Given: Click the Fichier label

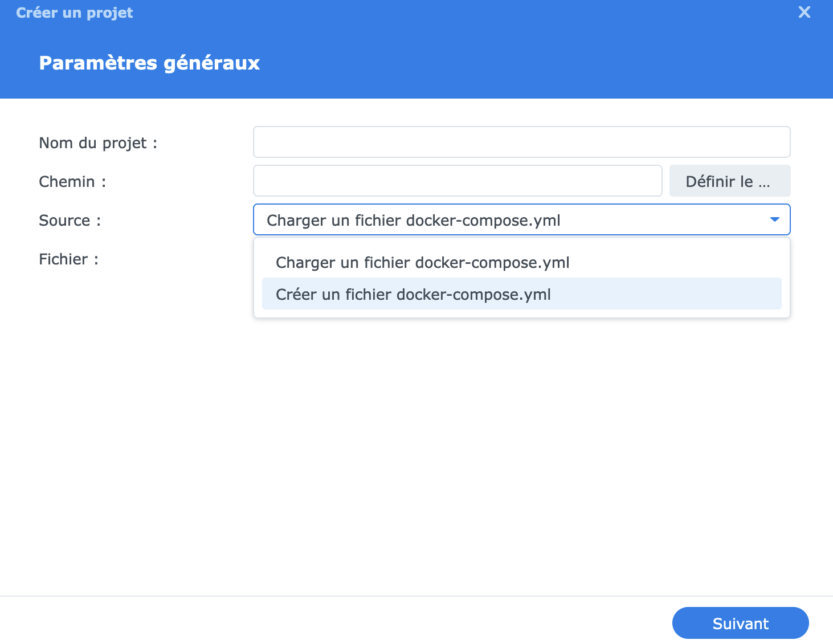Looking at the screenshot, I should point(69,259).
